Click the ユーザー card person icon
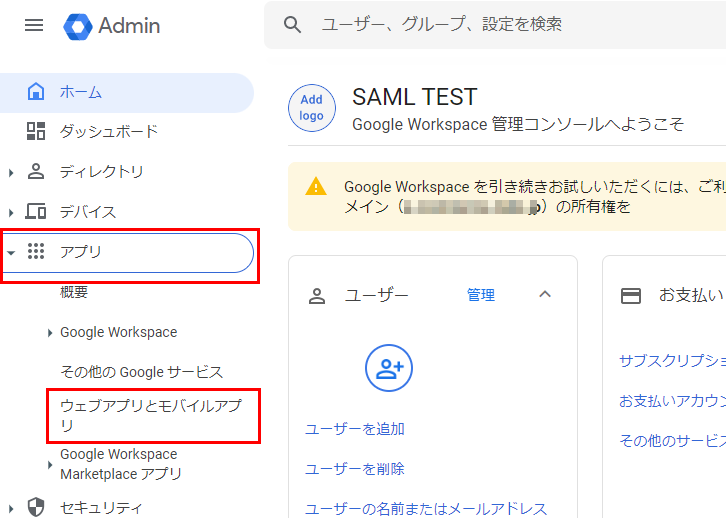 [317, 296]
